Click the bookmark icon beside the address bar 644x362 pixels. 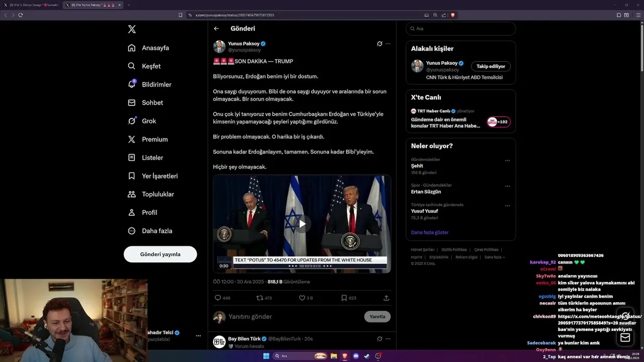[180, 15]
